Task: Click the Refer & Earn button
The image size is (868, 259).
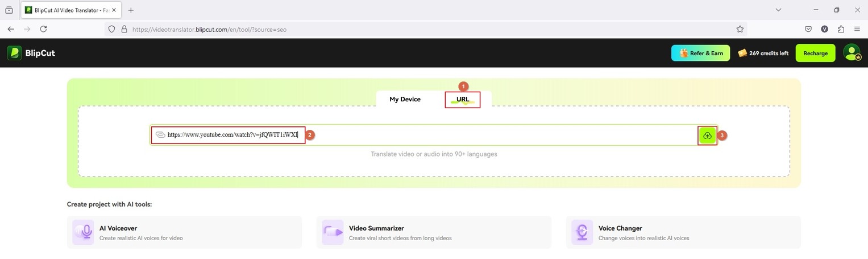Action: 700,53
